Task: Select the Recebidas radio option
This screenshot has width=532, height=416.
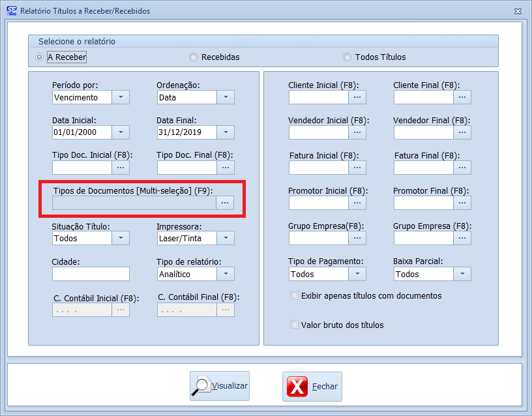Action: pyautogui.click(x=194, y=57)
